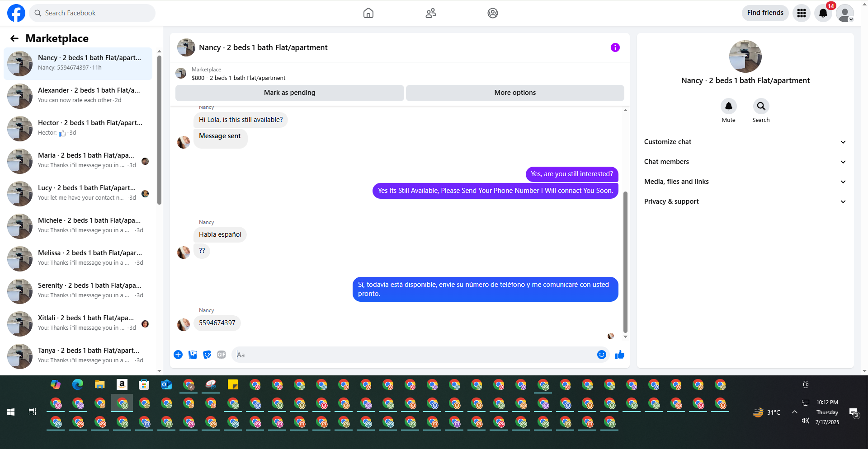The width and height of the screenshot is (868, 449).
Task: Open the notifications bell with 14 badge
Action: coord(823,13)
